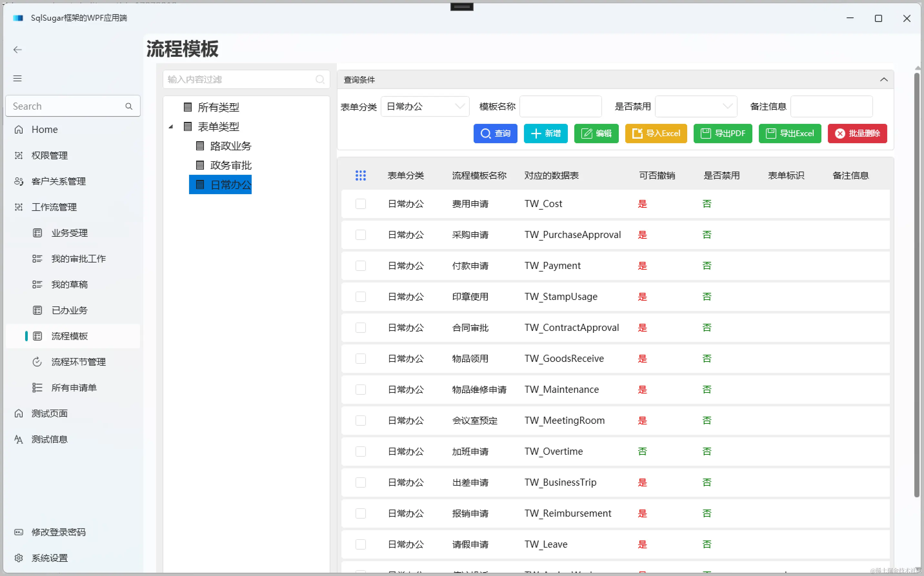Tick the 加班申请 row checkbox
924x576 pixels.
tap(360, 452)
